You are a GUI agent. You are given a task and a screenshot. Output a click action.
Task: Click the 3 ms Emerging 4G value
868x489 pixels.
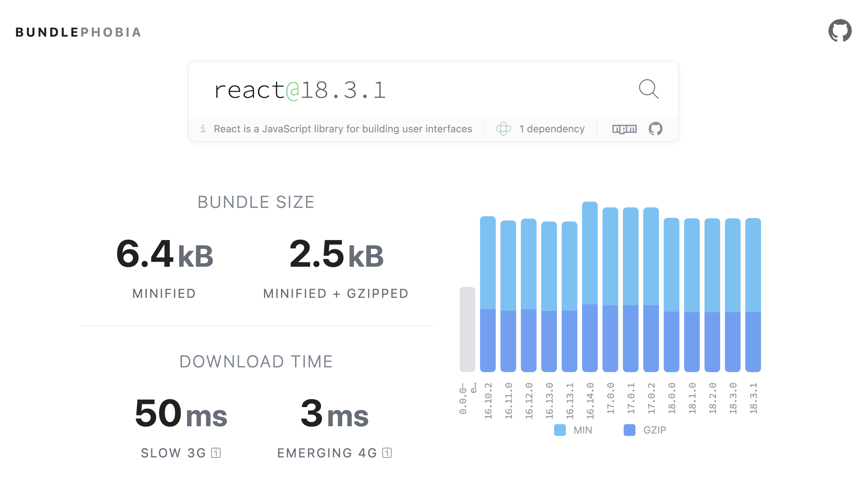pos(335,414)
